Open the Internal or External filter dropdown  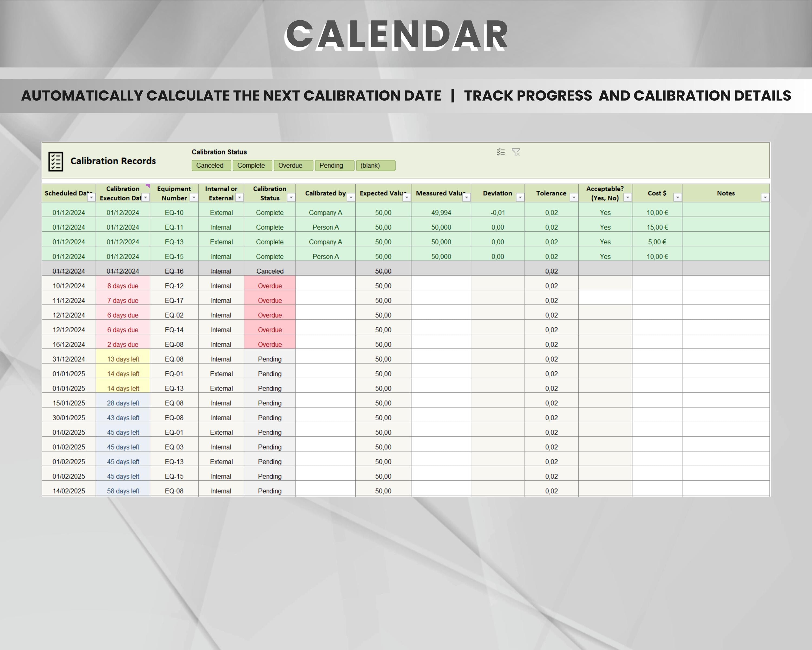point(240,197)
